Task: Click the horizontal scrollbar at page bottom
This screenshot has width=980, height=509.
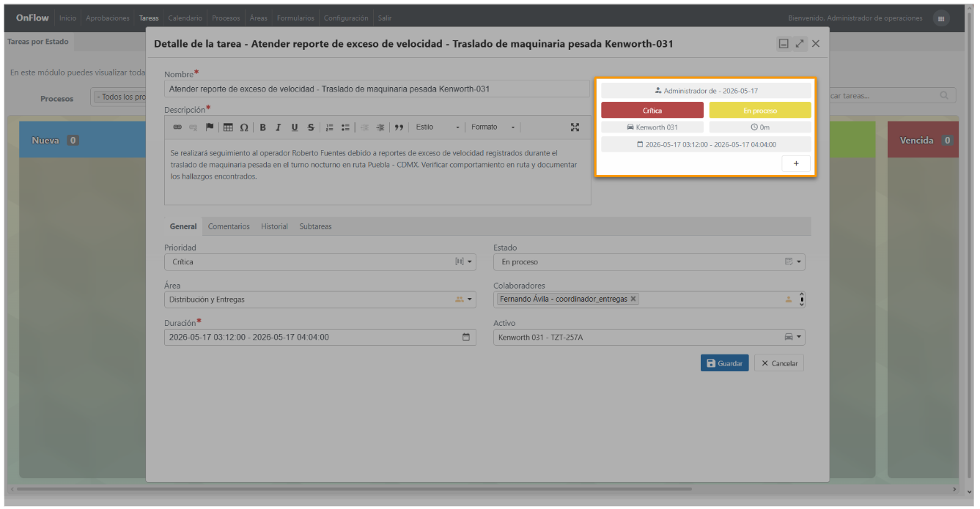Action: point(355,488)
